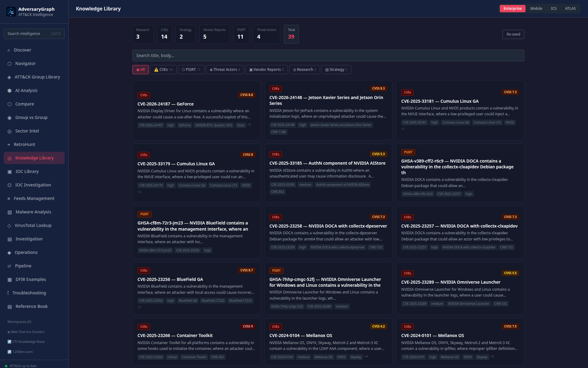Click the CWE-1188 tag
588x368 pixels.
(278, 132)
